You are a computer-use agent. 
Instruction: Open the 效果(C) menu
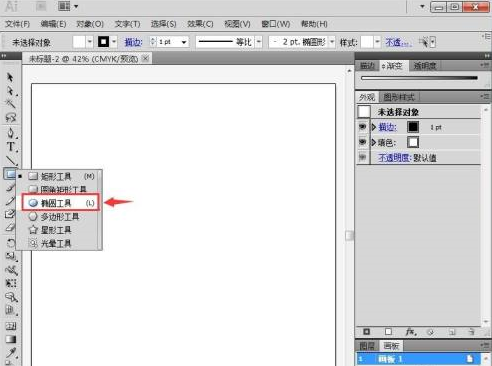click(200, 24)
